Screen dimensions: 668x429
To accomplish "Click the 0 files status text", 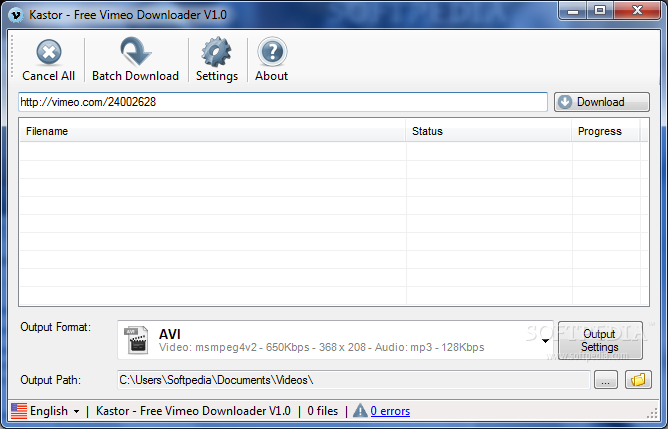I will tap(322, 411).
